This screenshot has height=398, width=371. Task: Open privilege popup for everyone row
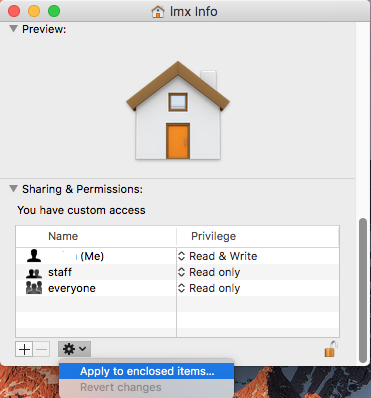[181, 288]
